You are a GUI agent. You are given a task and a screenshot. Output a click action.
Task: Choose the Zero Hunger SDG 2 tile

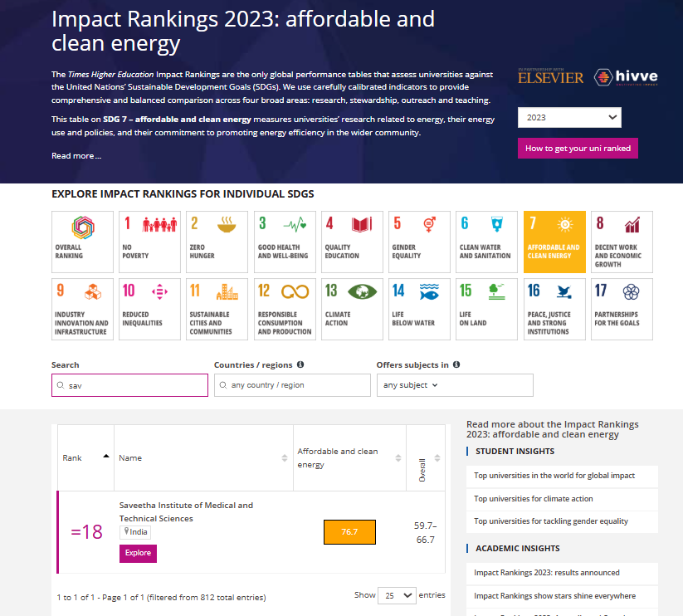tap(217, 242)
